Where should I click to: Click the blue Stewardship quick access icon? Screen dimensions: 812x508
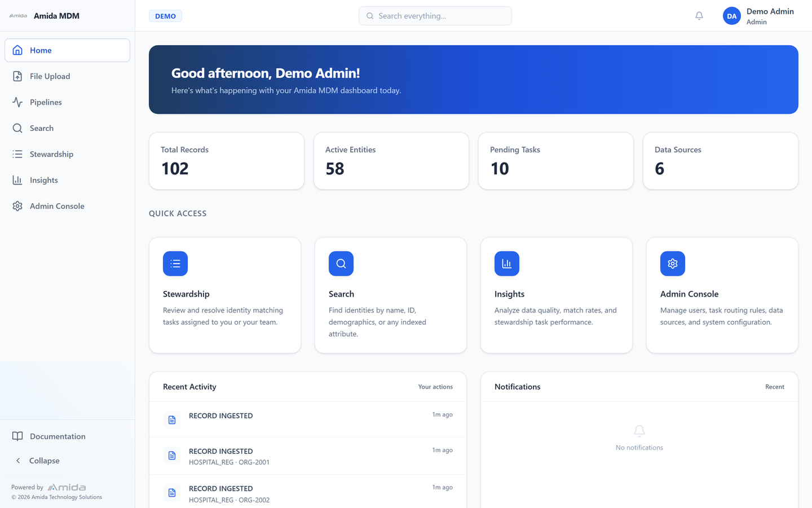[175, 264]
